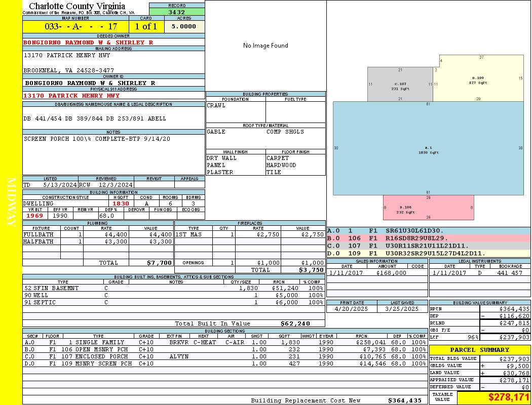Click sale date 1/11/2017 in sales information
Screen dimensions: 532x405
coord(346,273)
